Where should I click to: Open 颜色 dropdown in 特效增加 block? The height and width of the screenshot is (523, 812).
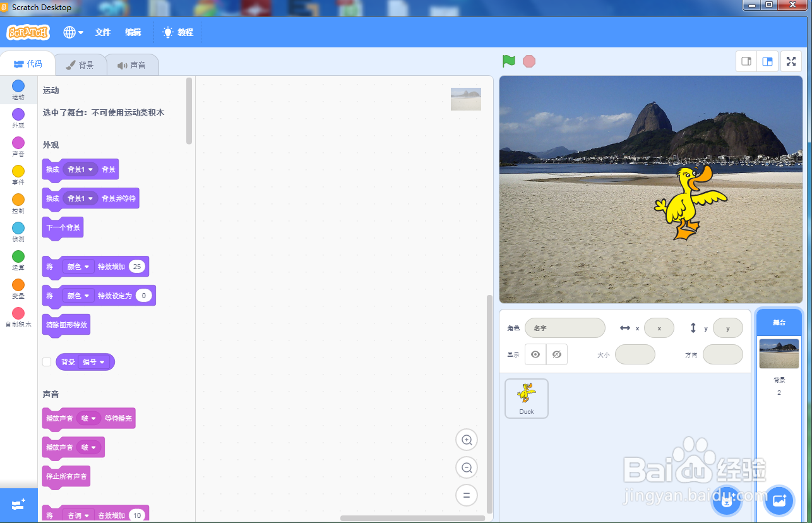[x=78, y=267]
